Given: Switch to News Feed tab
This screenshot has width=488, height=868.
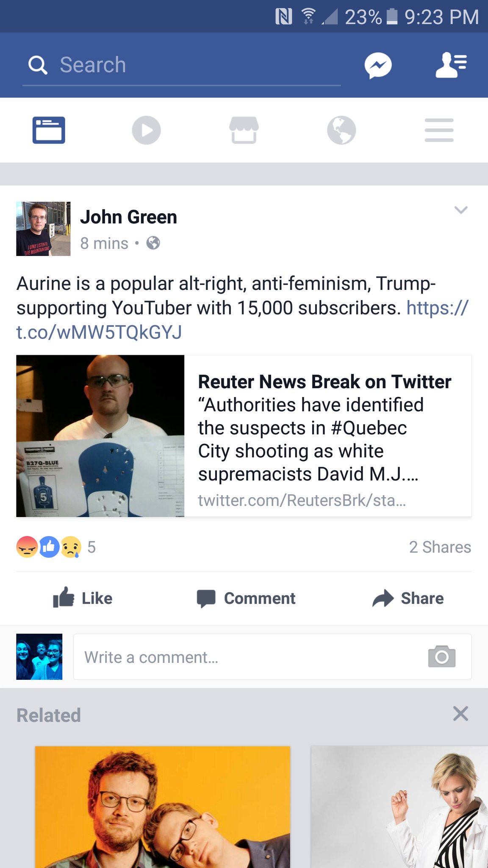Looking at the screenshot, I should pos(49,130).
